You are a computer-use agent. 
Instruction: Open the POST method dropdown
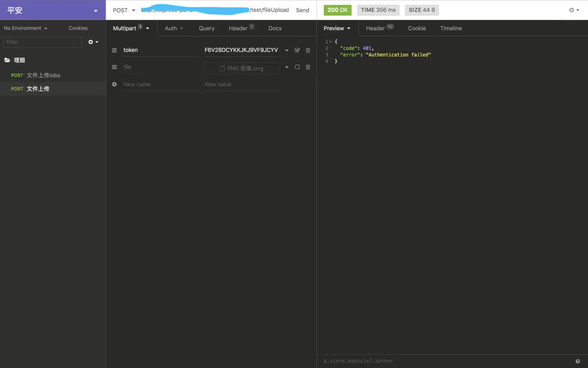(x=124, y=10)
